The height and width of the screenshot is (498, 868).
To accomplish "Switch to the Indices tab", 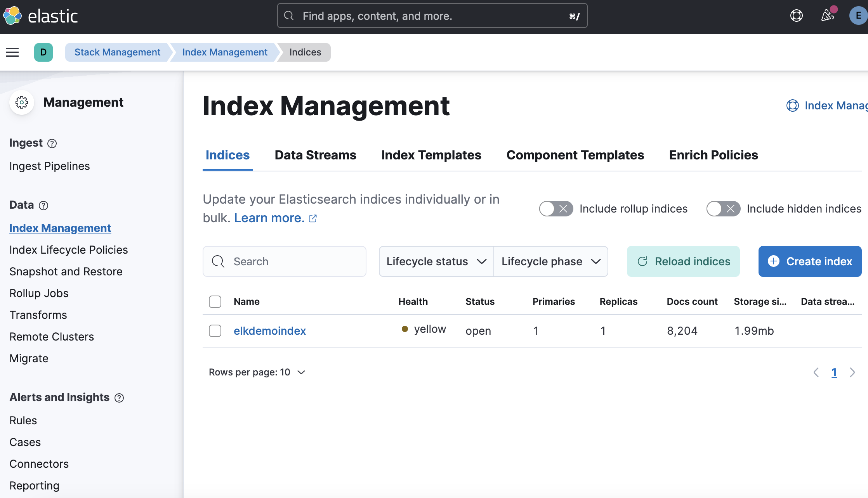I will pyautogui.click(x=227, y=155).
